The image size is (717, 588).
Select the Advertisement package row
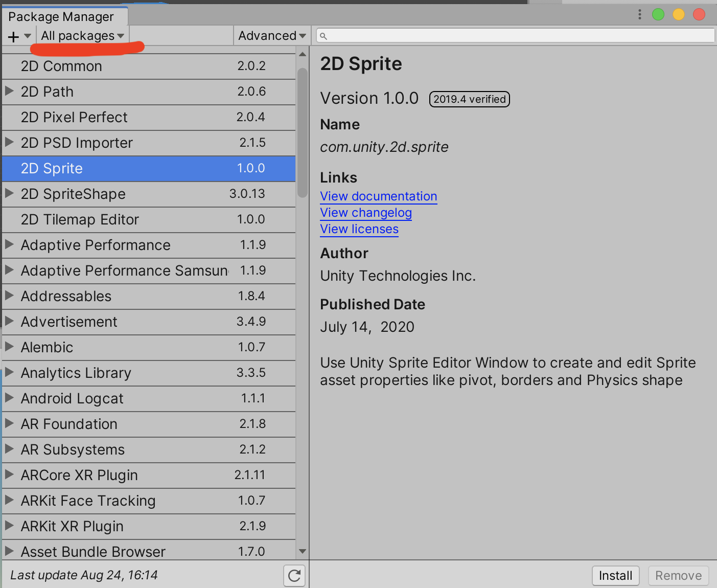tap(149, 322)
